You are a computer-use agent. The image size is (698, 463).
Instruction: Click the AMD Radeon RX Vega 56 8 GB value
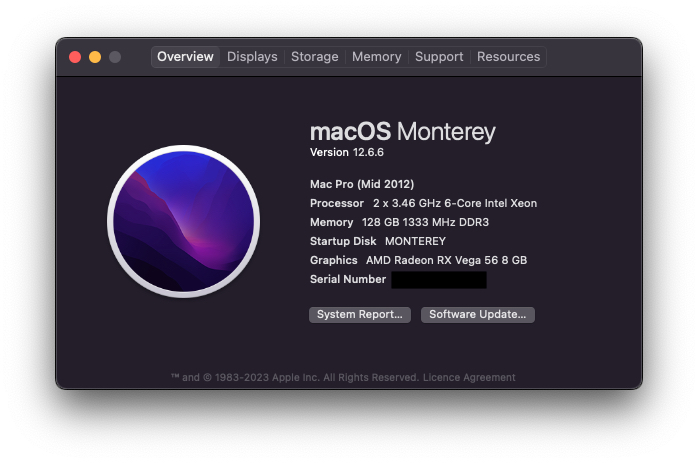(446, 260)
